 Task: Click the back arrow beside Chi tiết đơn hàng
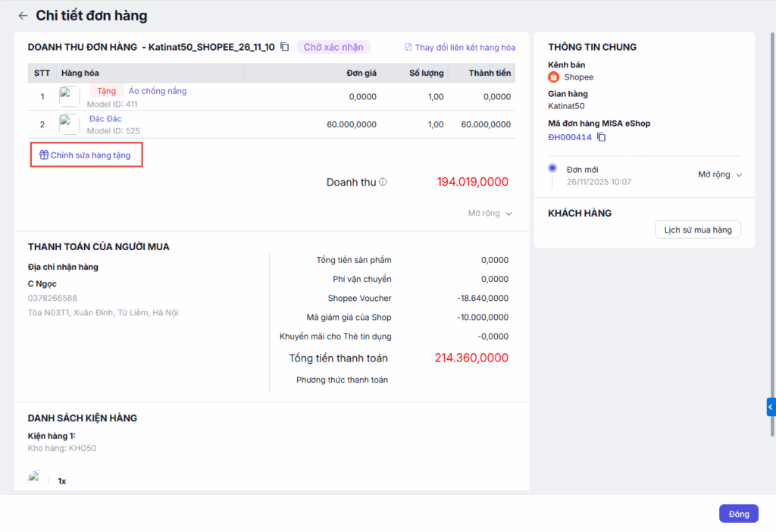(23, 16)
